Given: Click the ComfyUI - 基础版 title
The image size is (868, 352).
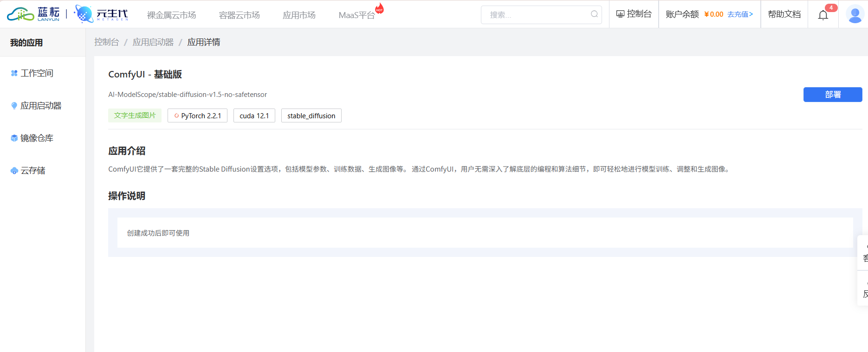Looking at the screenshot, I should (145, 74).
